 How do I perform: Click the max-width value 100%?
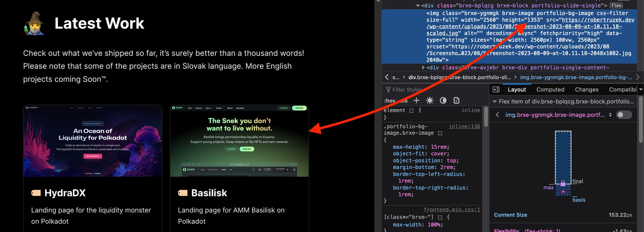pyautogui.click(x=434, y=225)
